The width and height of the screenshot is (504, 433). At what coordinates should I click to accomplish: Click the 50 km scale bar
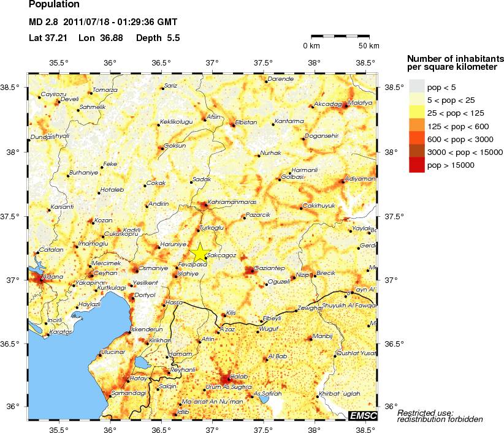point(339,36)
